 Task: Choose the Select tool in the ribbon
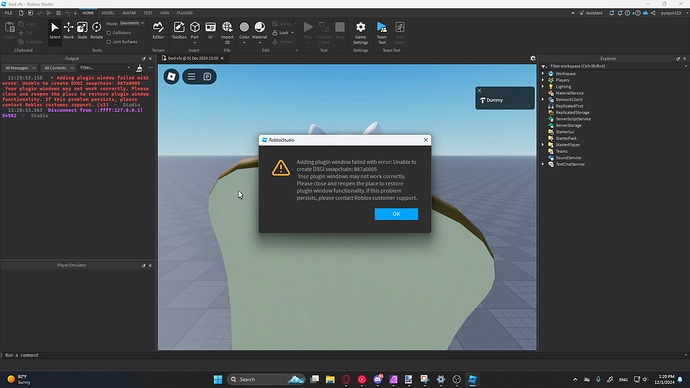(55, 30)
